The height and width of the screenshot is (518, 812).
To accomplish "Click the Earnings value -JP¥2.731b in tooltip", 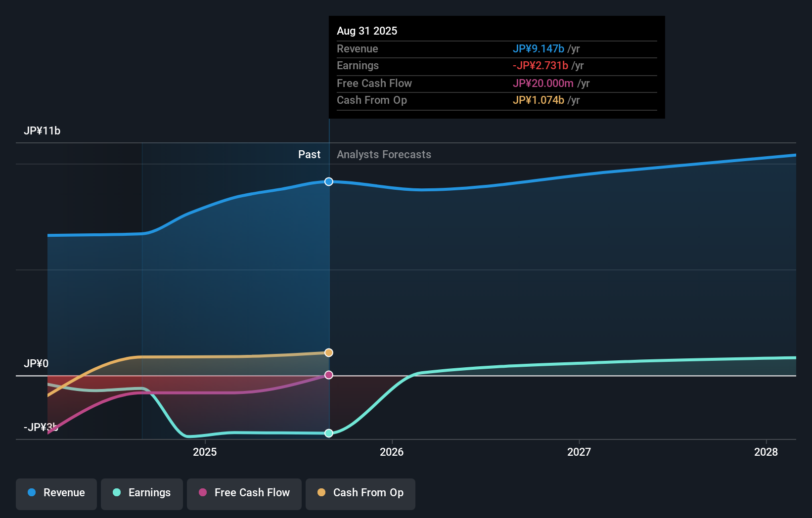I will click(540, 65).
